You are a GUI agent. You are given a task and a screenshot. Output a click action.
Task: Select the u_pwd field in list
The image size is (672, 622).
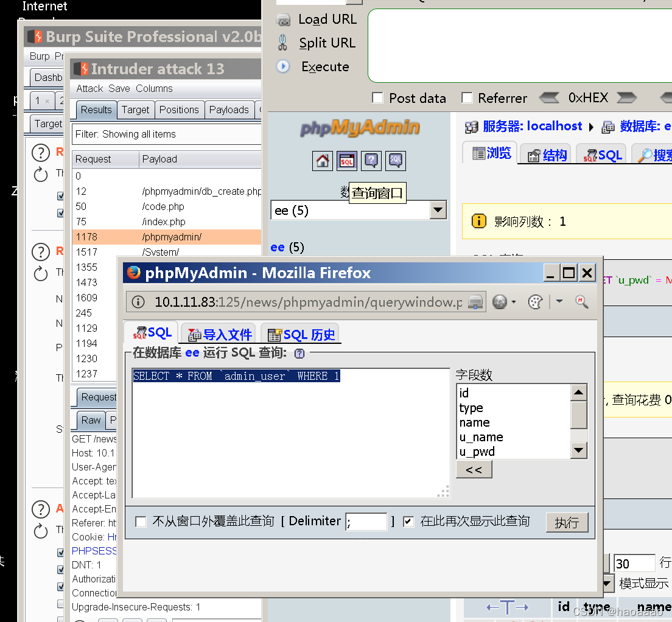[x=513, y=452]
